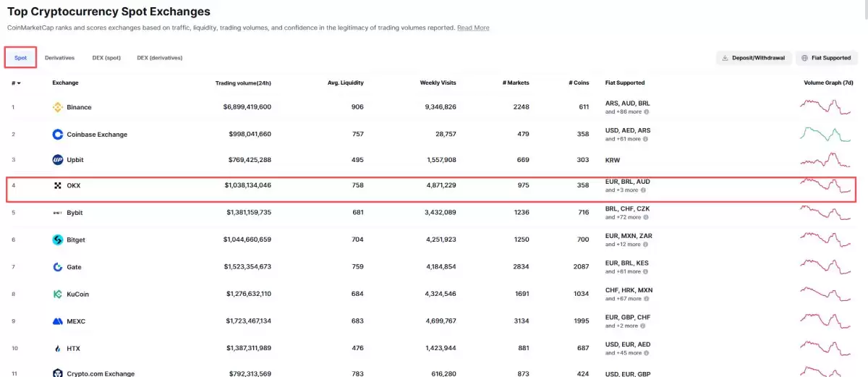Click the HTX logo icon
This screenshot has width=868, height=377.
pos(58,349)
